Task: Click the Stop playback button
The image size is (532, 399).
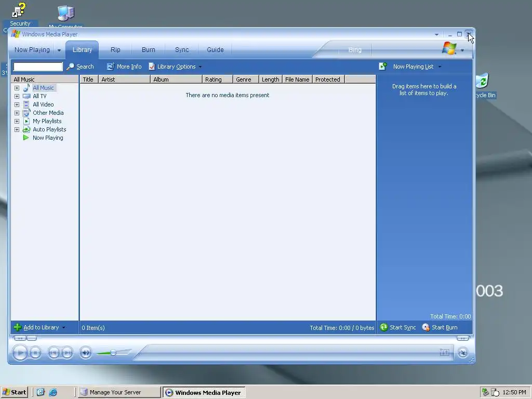Action: 35,353
